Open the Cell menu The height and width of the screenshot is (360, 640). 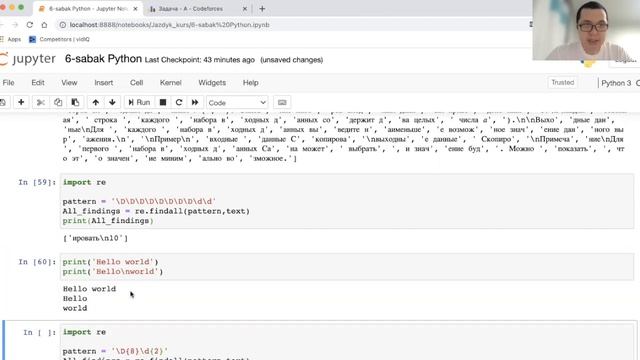click(136, 82)
